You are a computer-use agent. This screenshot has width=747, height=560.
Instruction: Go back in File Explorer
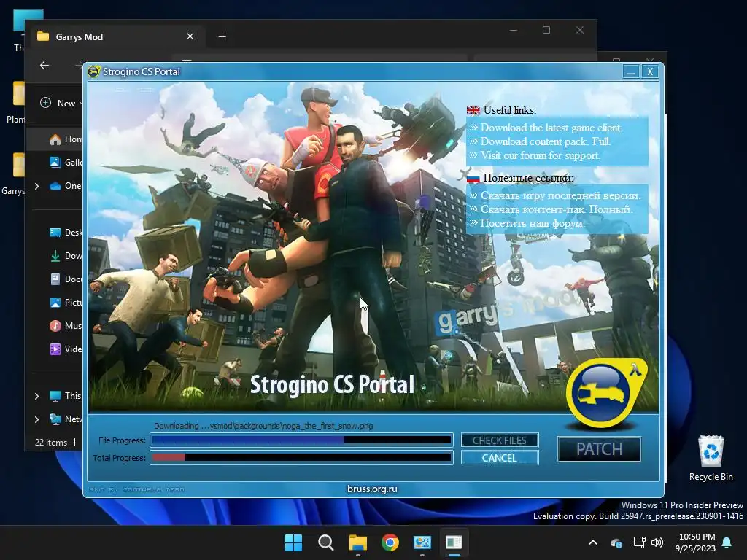[44, 65]
